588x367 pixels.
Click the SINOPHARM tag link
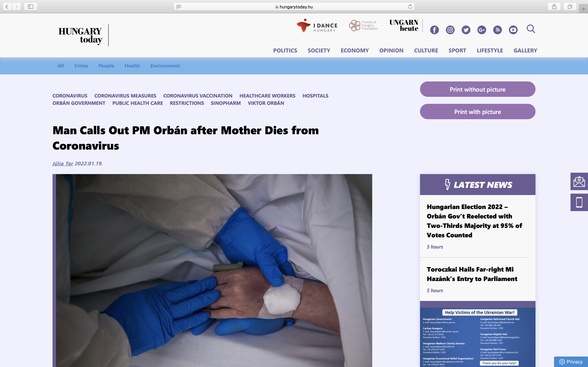[x=225, y=103]
